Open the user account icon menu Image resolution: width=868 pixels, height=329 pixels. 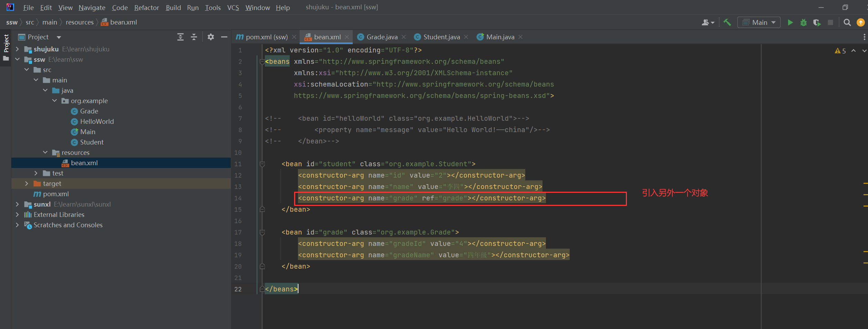tap(708, 22)
